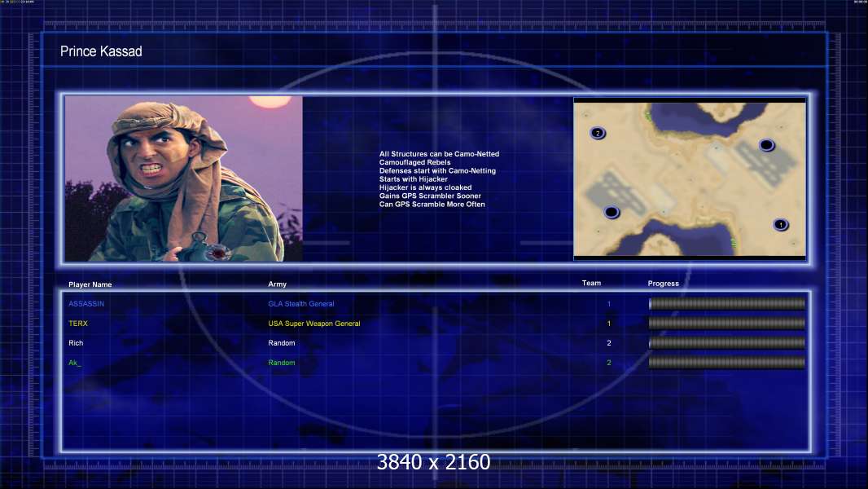Click 'Gains GPS Scrambler Sooner' line
Image resolution: width=868 pixels, height=489 pixels.
click(430, 196)
